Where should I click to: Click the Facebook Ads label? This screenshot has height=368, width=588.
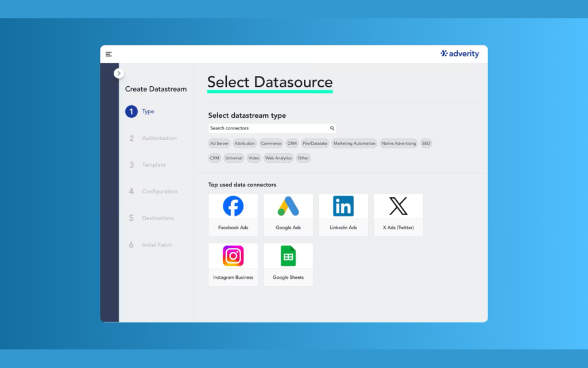(233, 228)
